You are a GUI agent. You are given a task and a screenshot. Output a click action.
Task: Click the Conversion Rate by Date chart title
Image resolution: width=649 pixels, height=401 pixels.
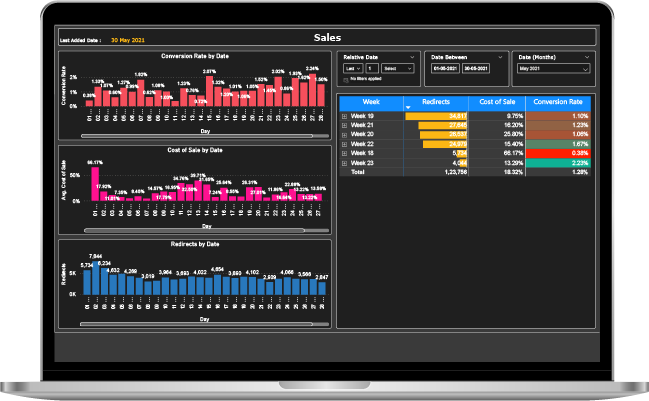point(195,56)
